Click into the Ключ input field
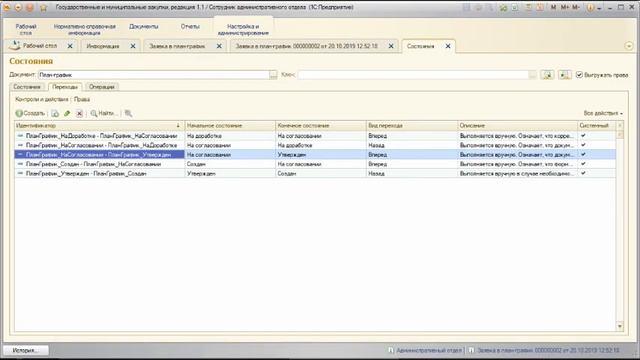The width and height of the screenshot is (640, 360). (413, 75)
